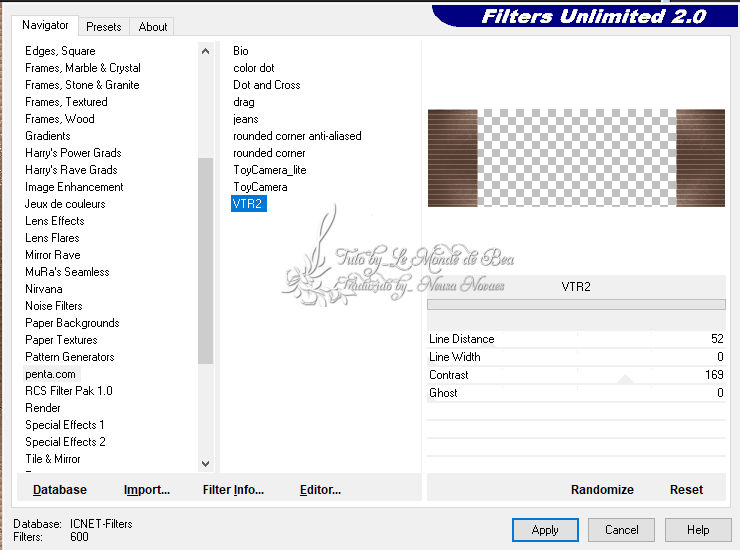
Task: Adjust the Line Distance slider
Action: pos(576,339)
